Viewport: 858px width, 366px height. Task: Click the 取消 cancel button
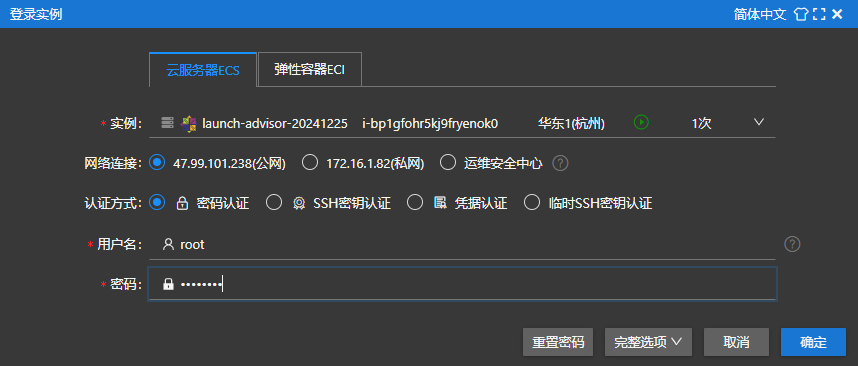(736, 342)
